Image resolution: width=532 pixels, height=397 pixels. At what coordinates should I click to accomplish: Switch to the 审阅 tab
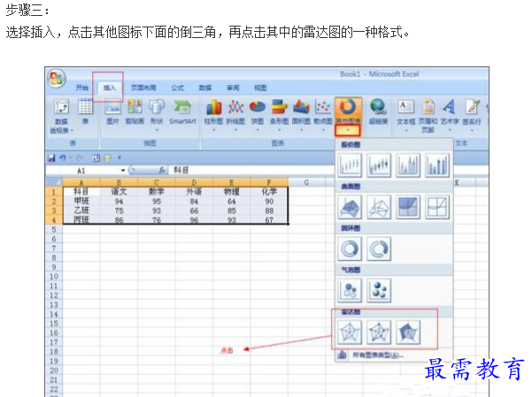[233, 88]
